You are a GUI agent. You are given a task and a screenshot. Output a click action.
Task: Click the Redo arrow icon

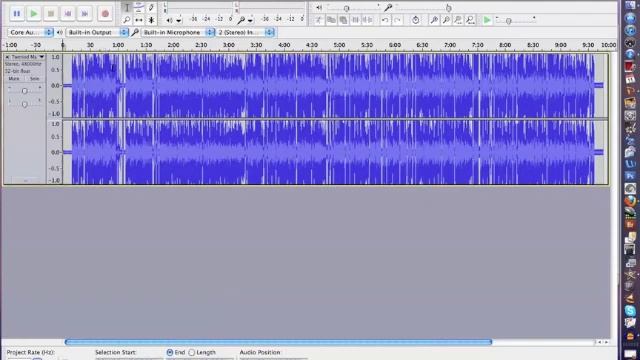pyautogui.click(x=397, y=20)
